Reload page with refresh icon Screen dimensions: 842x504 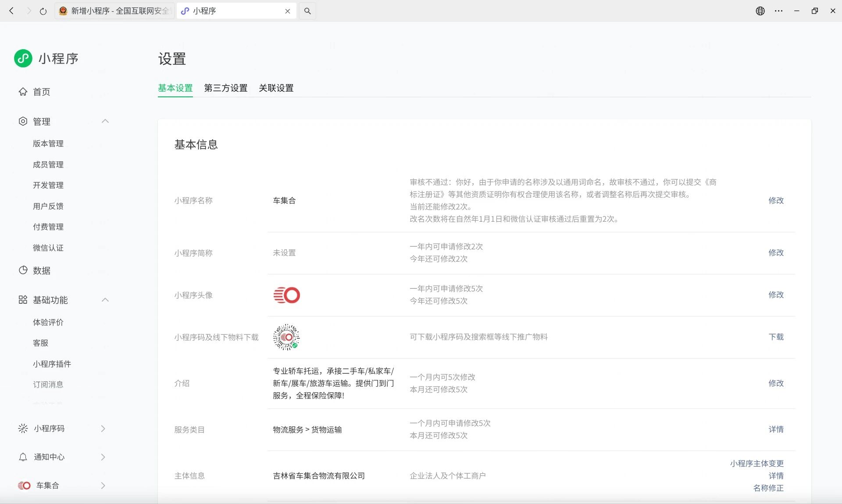[43, 11]
